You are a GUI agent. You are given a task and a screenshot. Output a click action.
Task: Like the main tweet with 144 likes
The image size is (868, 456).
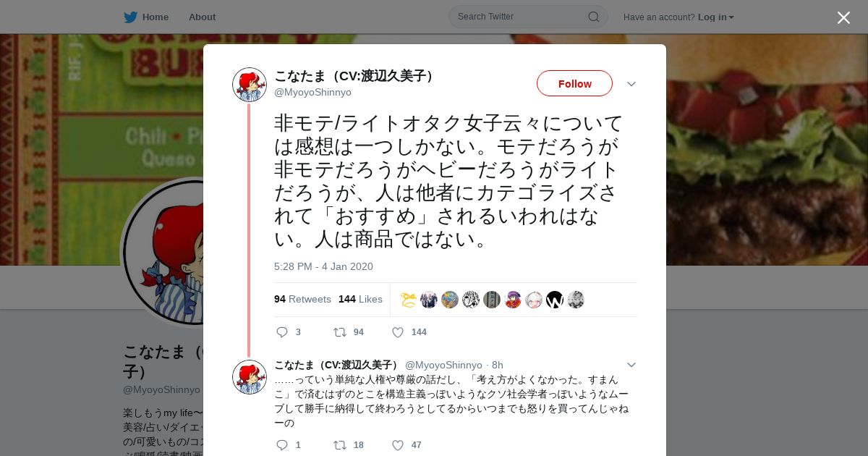[x=398, y=332]
